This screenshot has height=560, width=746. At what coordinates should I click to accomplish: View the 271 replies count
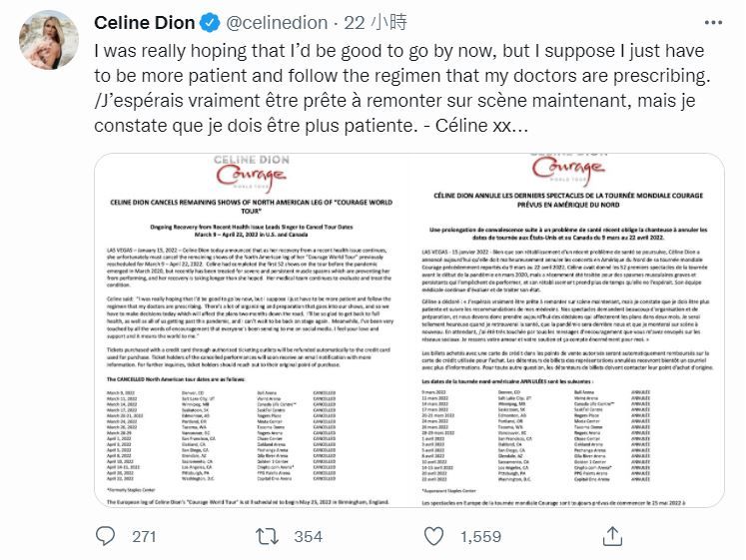point(145,536)
